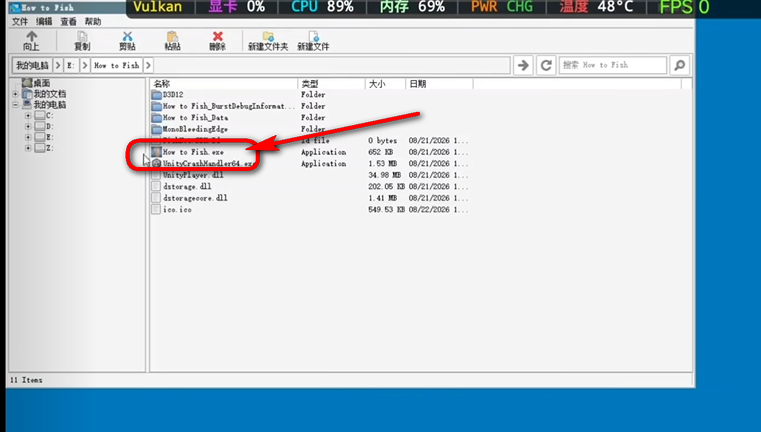This screenshot has width=761, height=432.
Task: Open chevron after How to Fish breadcrumb
Action: point(148,65)
